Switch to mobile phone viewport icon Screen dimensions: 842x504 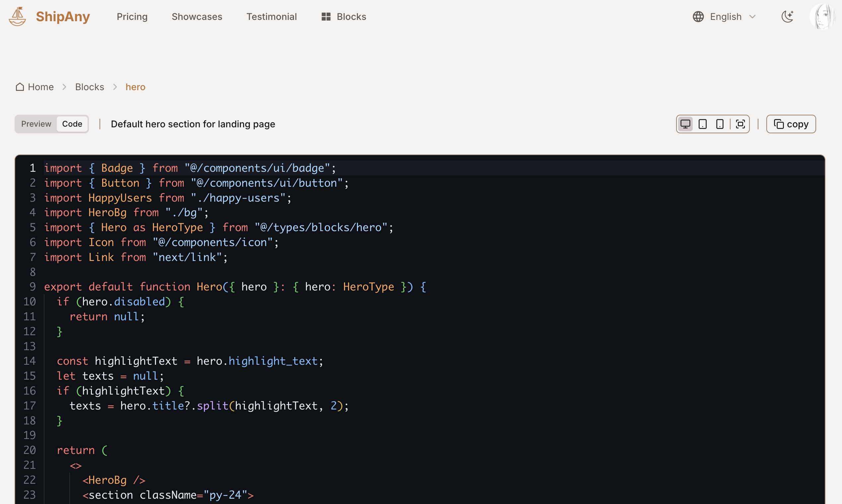[x=720, y=124]
